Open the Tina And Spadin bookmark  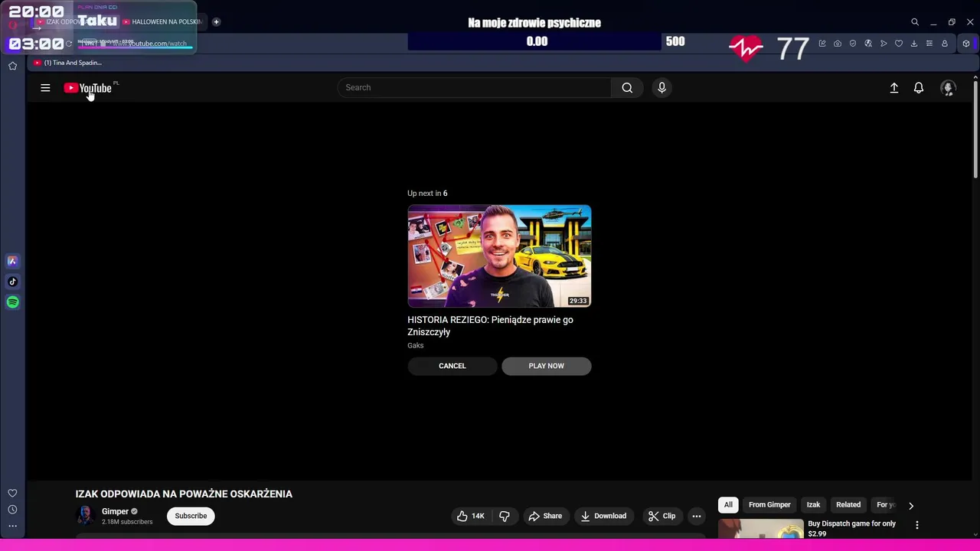(x=67, y=63)
